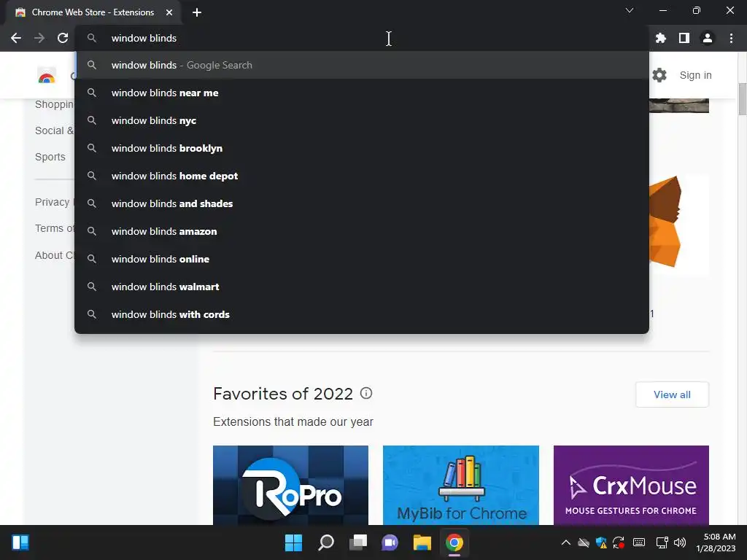Select suggestion window blinds with cords
Image resolution: width=747 pixels, height=560 pixels.
tap(362, 314)
